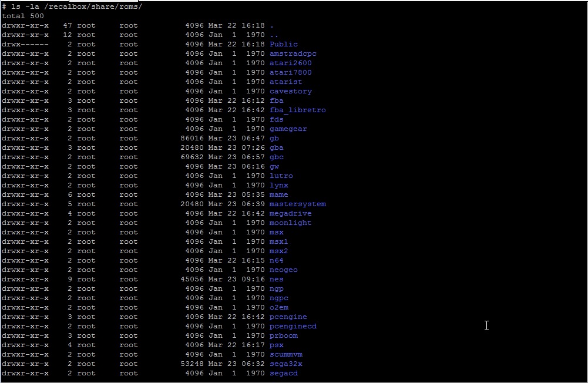Click the drwx------ permissions of Public

coord(25,44)
